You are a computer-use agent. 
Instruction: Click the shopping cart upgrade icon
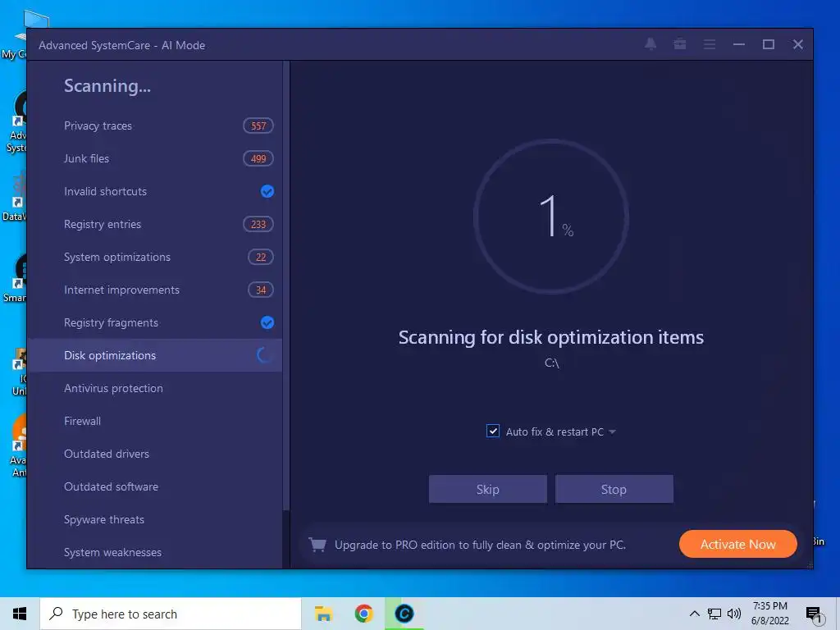click(x=317, y=545)
